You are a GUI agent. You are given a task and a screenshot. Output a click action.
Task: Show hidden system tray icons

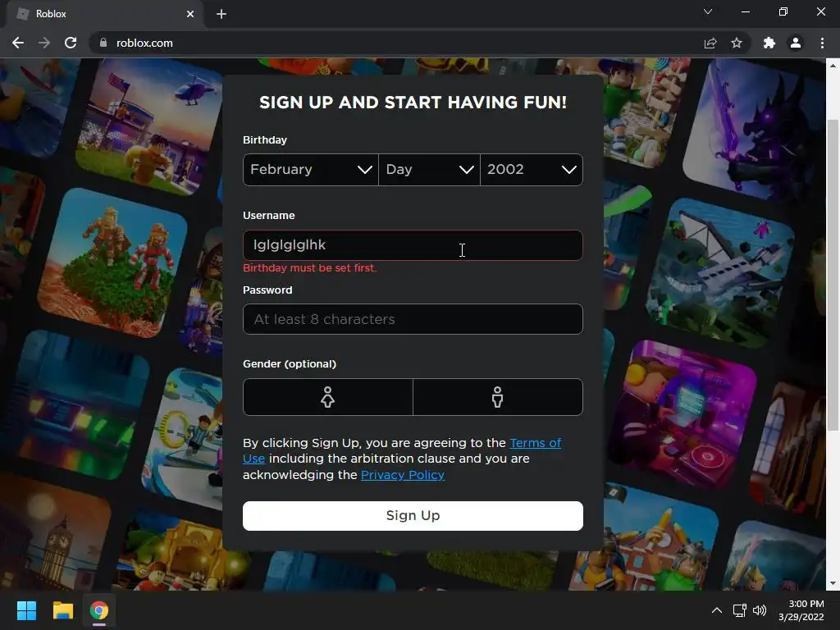pyautogui.click(x=716, y=610)
